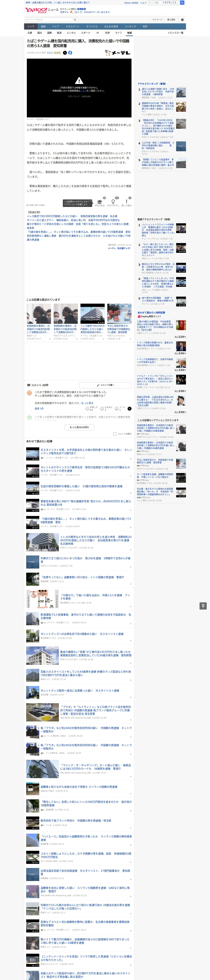
Task: Close the reaction support tooltip
Action: click(x=91, y=201)
